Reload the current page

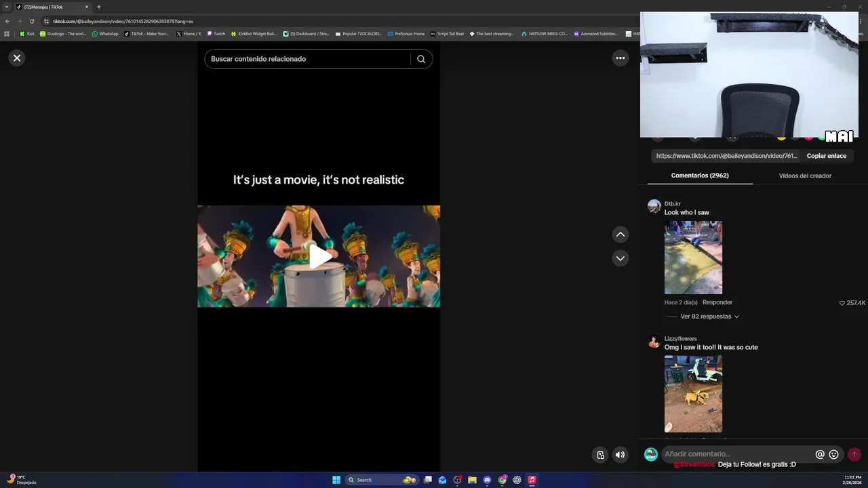click(31, 21)
